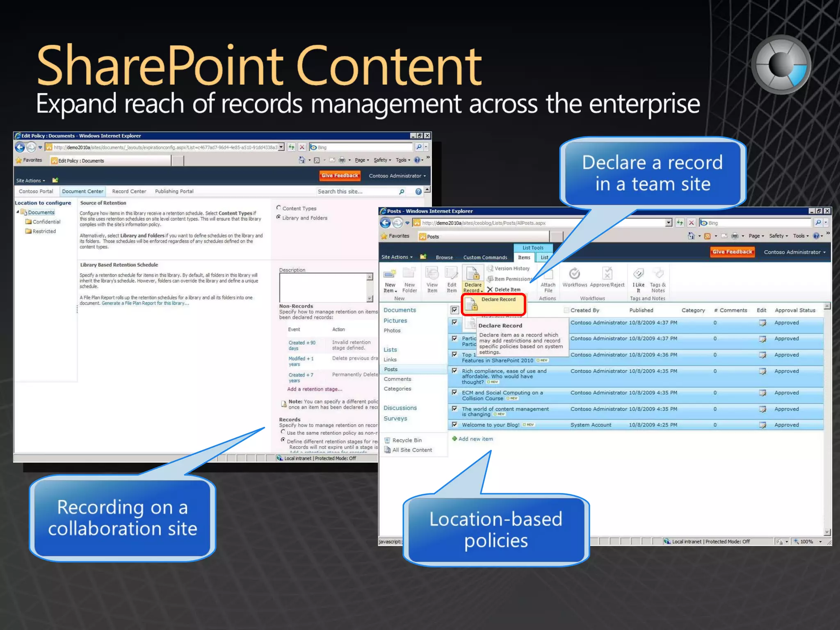Select Library and Folders radio option
Image resolution: width=840 pixels, height=630 pixels.
point(279,217)
